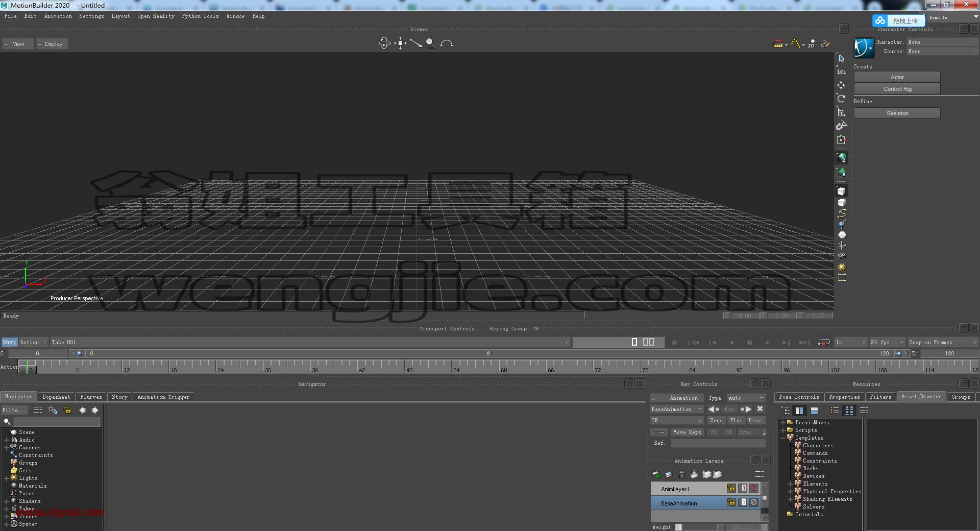Screen dimensions: 980x531
Task: Switch Asset Browser to thumbnail grid view
Action: click(849, 411)
